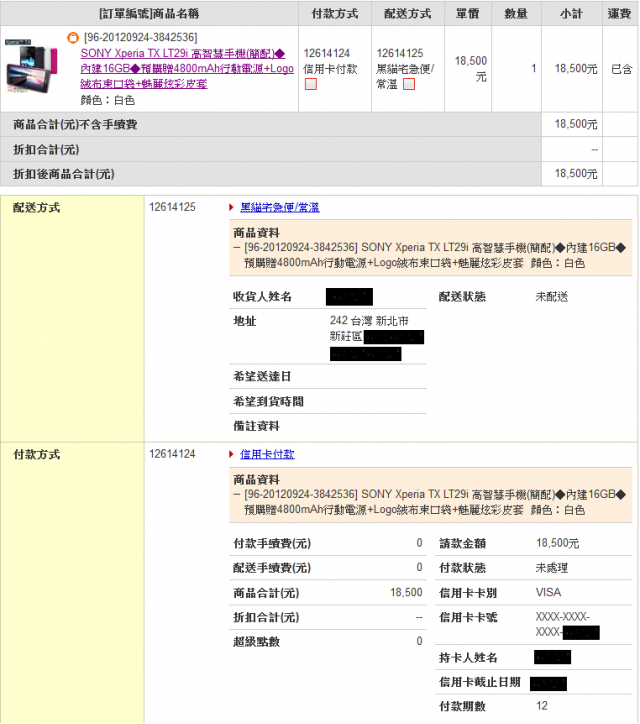This screenshot has height=724, width=640.
Task: Click the [訂單編號]商品名稱 column header
Action: coord(149,13)
